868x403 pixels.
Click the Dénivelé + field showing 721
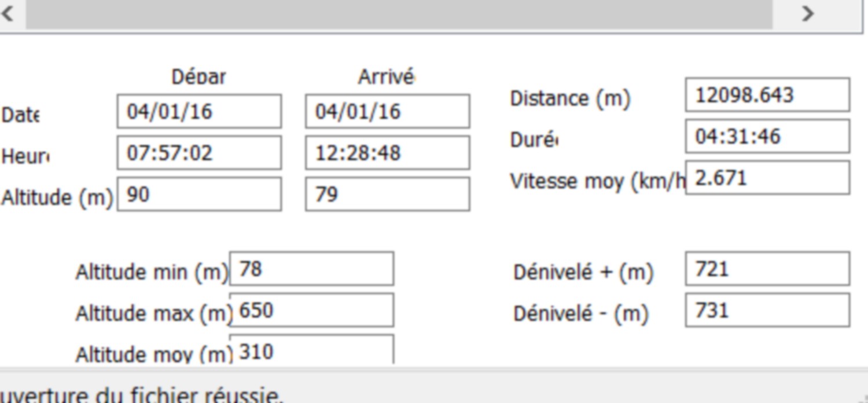(767, 269)
